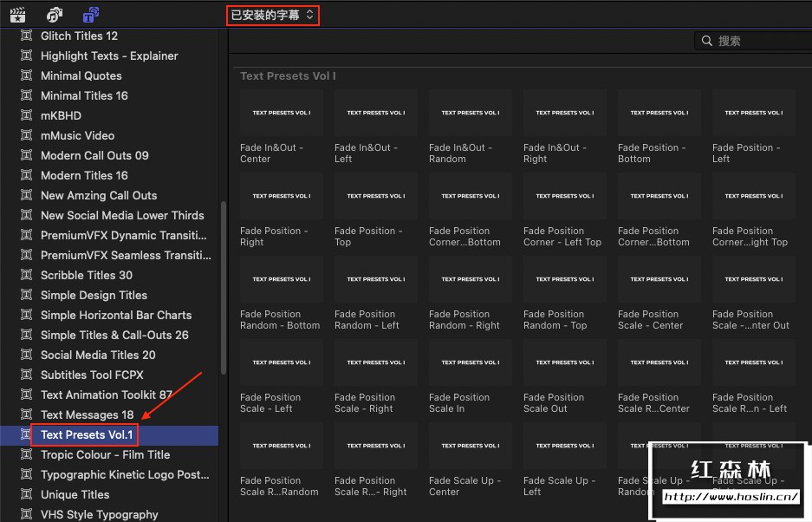Select Fade Position - Top preset thumbnail

tap(376, 196)
